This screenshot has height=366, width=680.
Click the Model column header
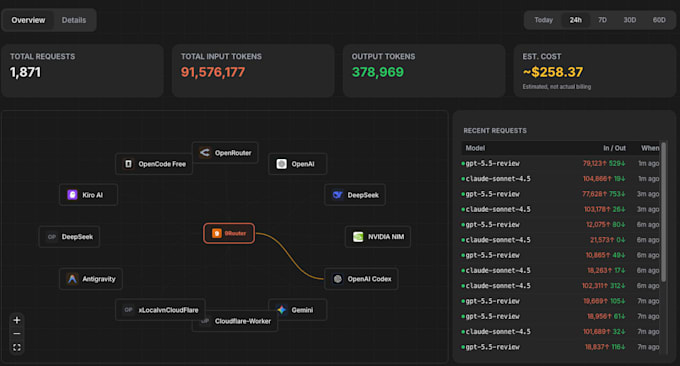475,148
